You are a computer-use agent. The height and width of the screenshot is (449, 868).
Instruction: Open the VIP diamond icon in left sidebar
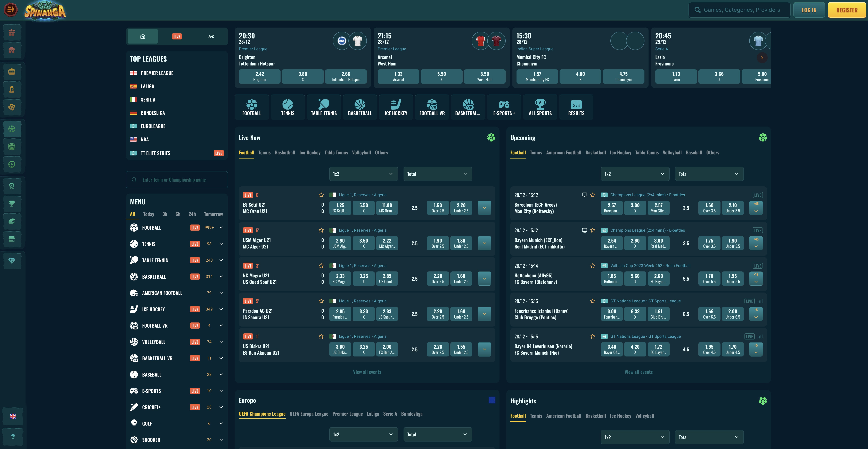tap(12, 260)
